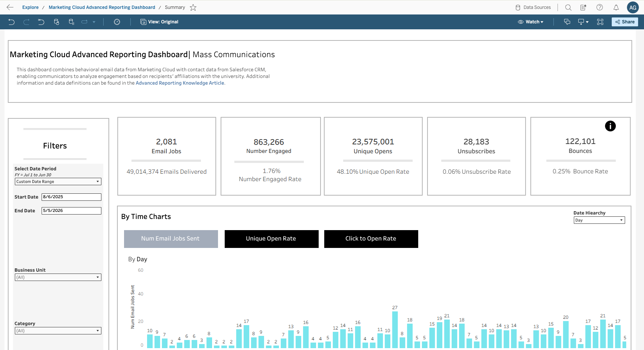Screen dimensions: 644x350
Task: Open Select Date Period dropdown
Action: pyautogui.click(x=58, y=181)
